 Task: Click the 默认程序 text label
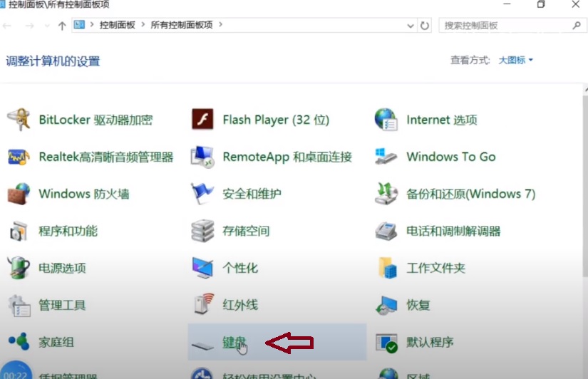pos(430,342)
